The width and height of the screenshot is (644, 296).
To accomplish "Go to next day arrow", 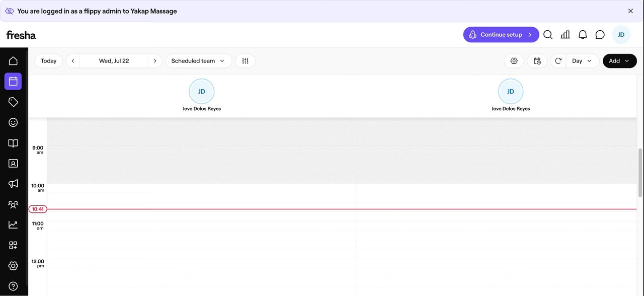I will (155, 61).
